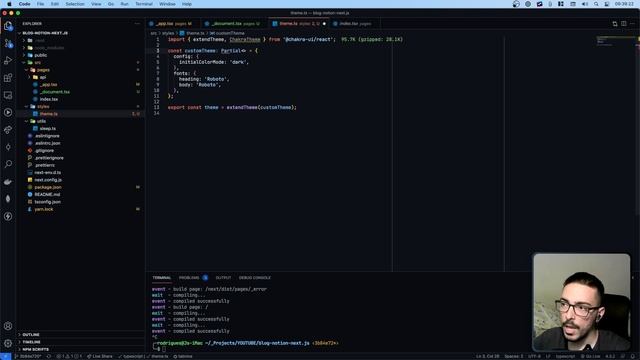This screenshot has height=360, width=640.
Task: Open macOS Control Center icon
Action: point(607,4)
